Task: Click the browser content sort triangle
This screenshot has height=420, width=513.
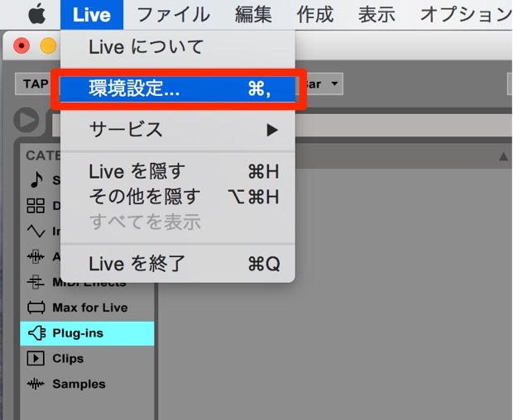Action: click(504, 157)
